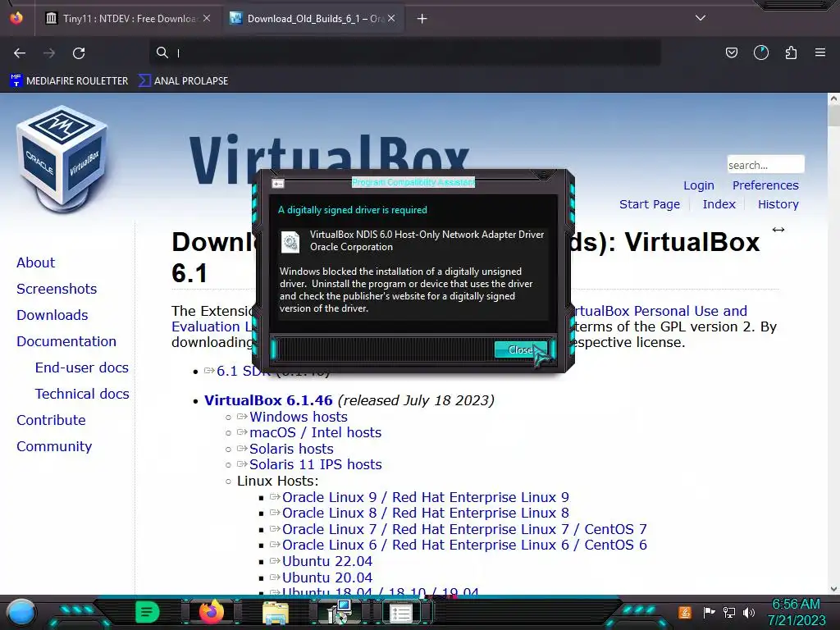The height and width of the screenshot is (630, 840).
Task: Open Screenshots in the sidebar
Action: coord(57,289)
